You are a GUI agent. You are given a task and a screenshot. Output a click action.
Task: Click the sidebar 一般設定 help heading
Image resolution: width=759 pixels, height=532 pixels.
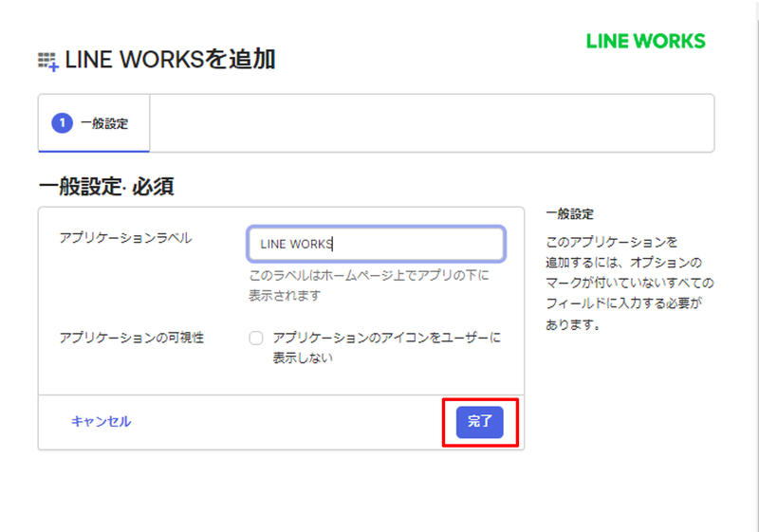click(570, 213)
